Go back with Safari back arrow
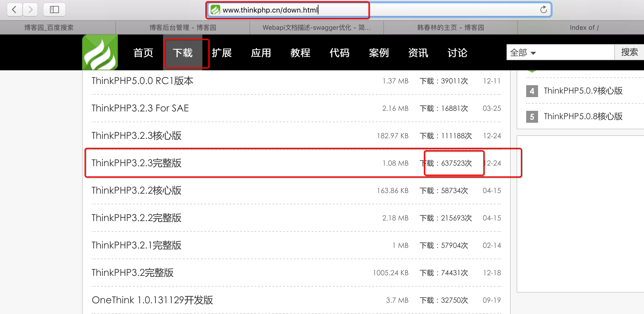Image resolution: width=644 pixels, height=314 pixels. 14,10
